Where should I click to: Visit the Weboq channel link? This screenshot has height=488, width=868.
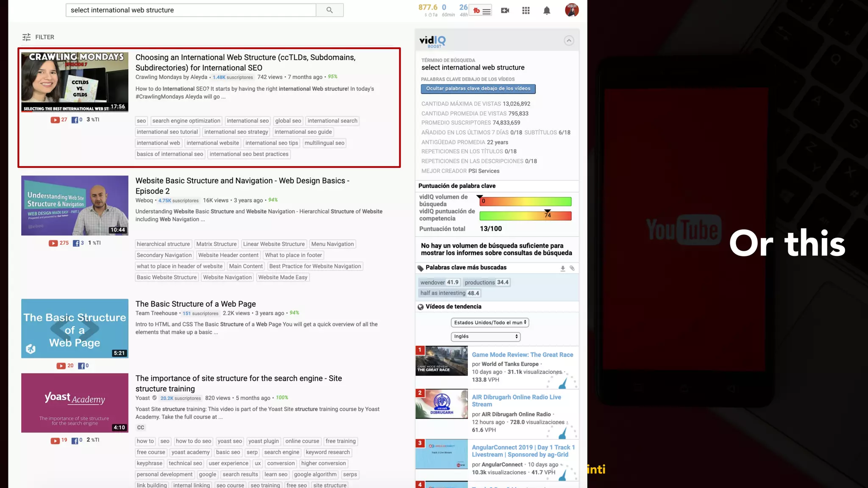pos(144,200)
